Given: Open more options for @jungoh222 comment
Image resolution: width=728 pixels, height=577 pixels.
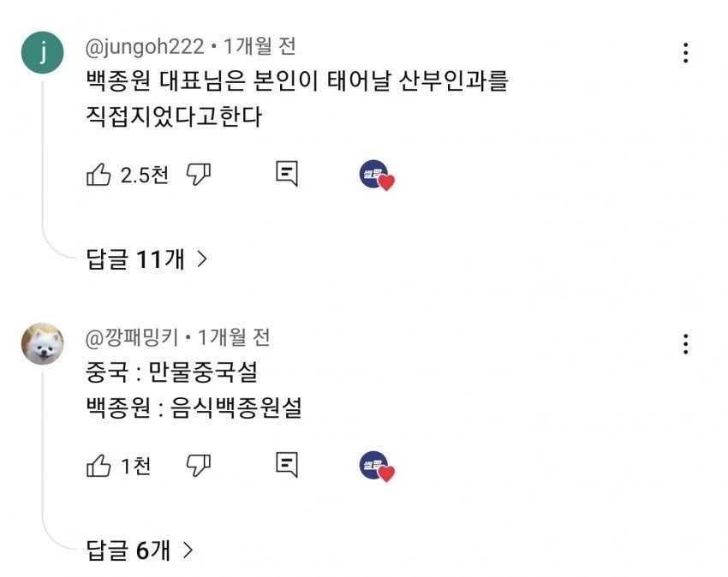Looking at the screenshot, I should (685, 53).
